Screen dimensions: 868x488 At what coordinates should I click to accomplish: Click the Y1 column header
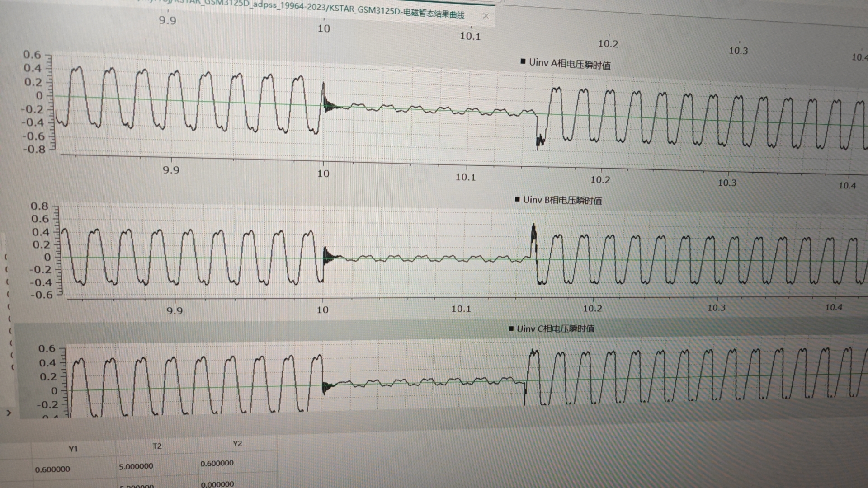pos(73,449)
